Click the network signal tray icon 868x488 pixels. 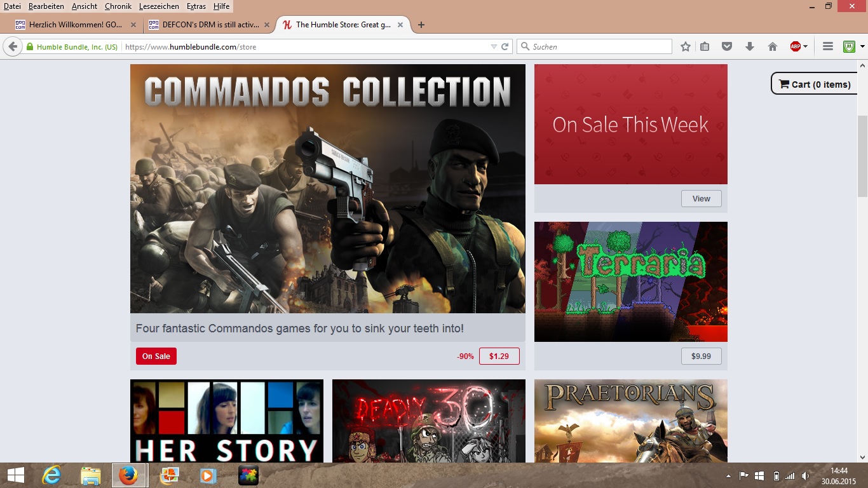point(790,476)
